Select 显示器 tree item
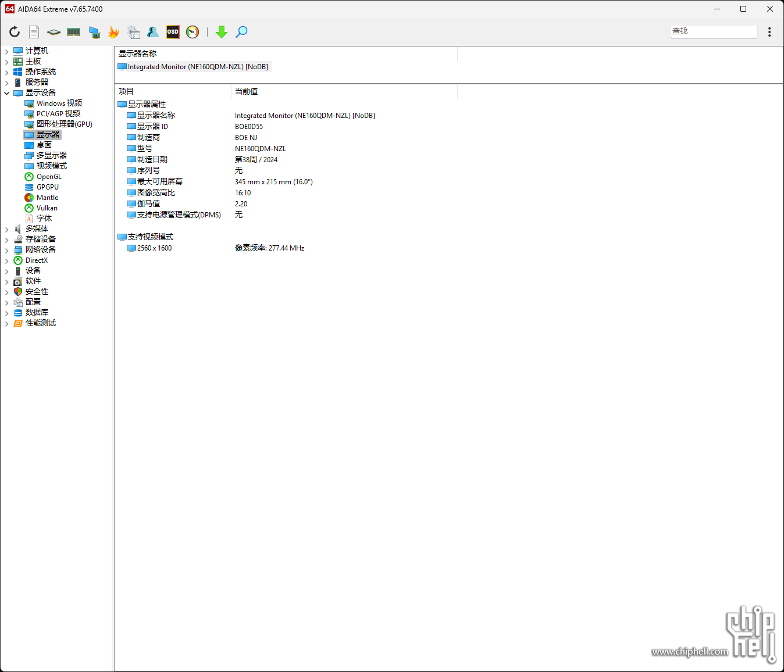This screenshot has height=672, width=784. 42,135
